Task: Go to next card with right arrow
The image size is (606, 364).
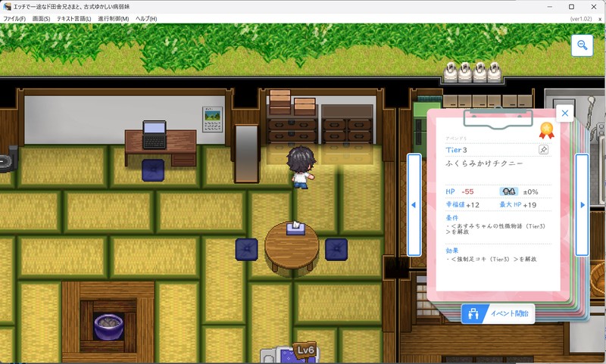Action: [x=582, y=205]
